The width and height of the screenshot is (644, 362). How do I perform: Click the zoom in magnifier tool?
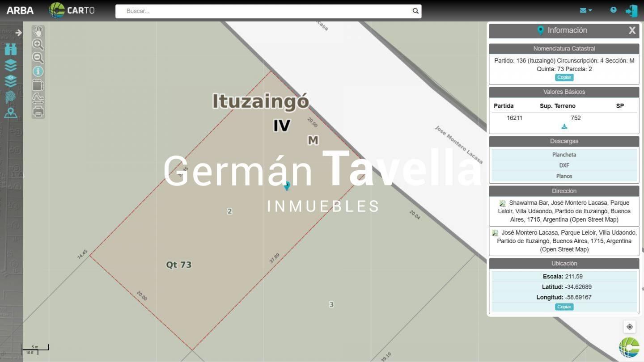pyautogui.click(x=38, y=44)
